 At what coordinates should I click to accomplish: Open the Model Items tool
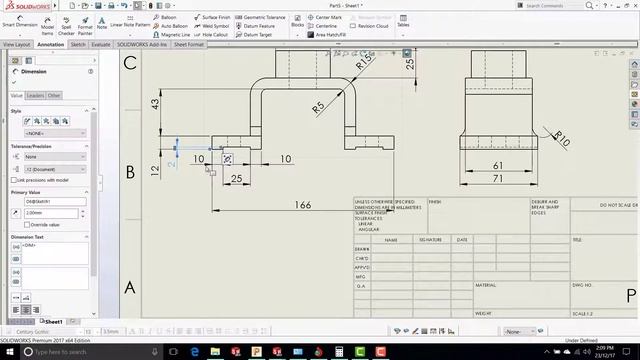(x=47, y=26)
